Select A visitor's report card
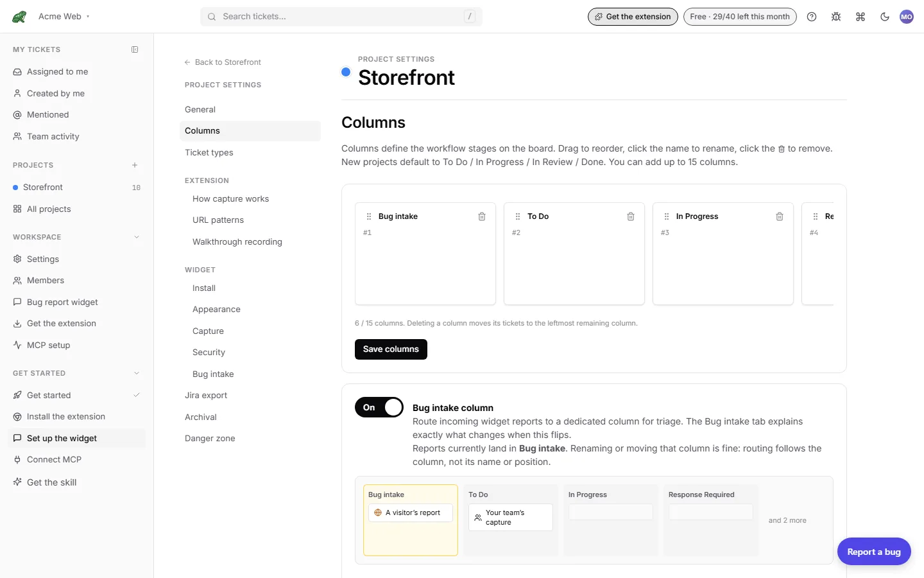 [x=411, y=513]
